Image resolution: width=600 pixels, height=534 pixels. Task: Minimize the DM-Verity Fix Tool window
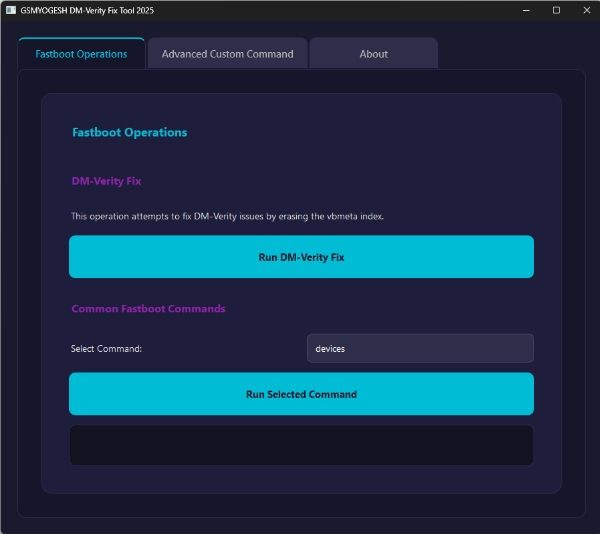[527, 10]
